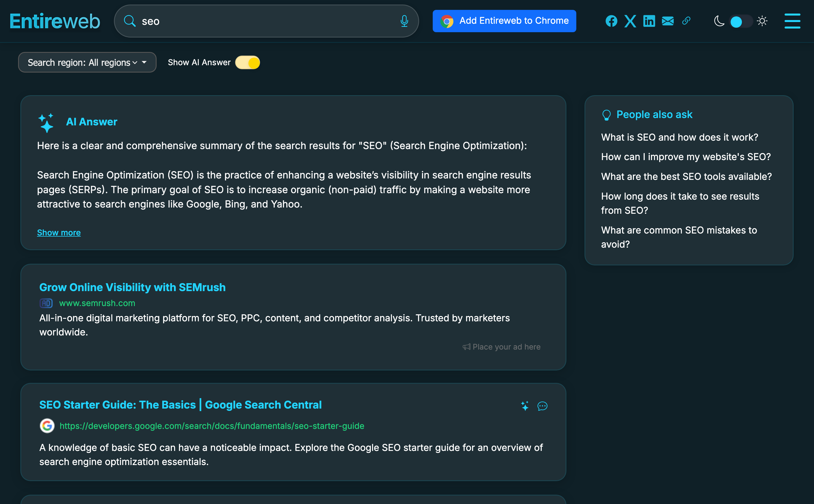Share on LinkedIn icon
Image resolution: width=814 pixels, height=504 pixels.
click(x=649, y=21)
